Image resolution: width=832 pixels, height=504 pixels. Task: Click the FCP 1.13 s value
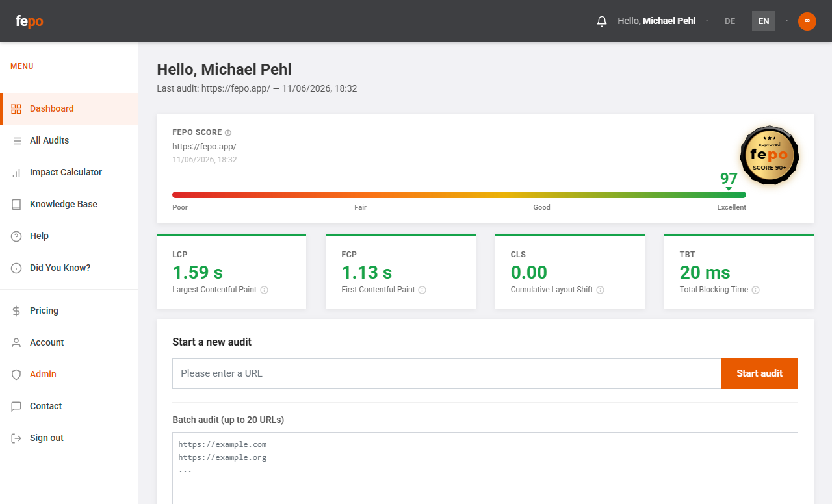pos(367,272)
